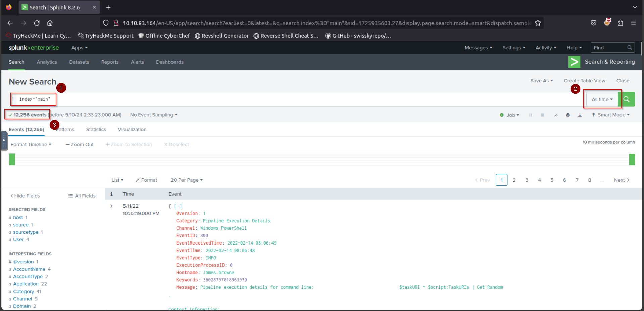Go to results page 2

pos(514,180)
